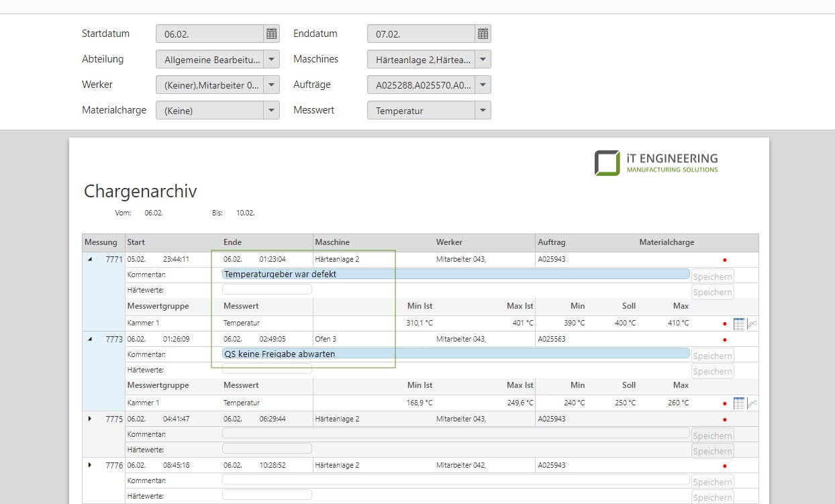Viewport: 835px width, 504px height.
Task: Open the Abteilung dropdown
Action: pos(271,59)
